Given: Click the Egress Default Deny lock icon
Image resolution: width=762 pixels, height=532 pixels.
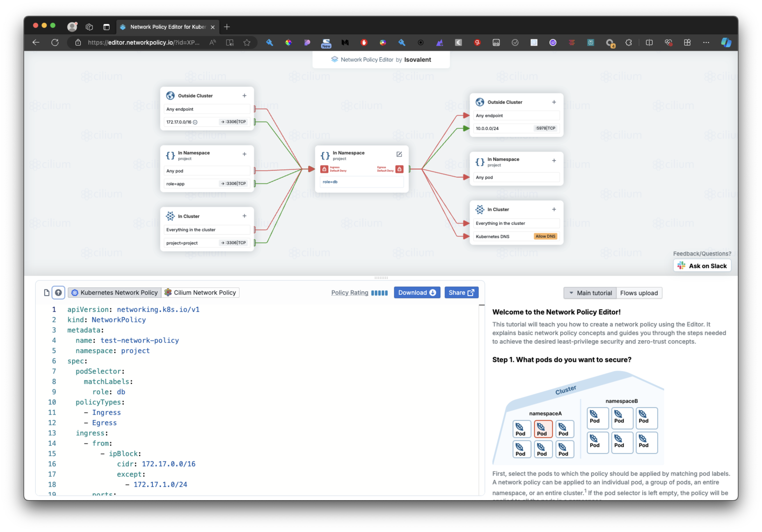Looking at the screenshot, I should pyautogui.click(x=400, y=169).
